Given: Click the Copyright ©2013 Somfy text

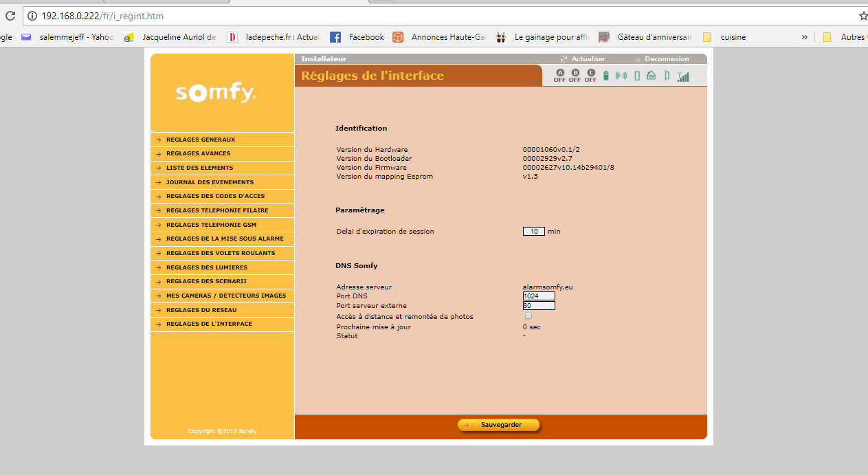Looking at the screenshot, I should (222, 432).
